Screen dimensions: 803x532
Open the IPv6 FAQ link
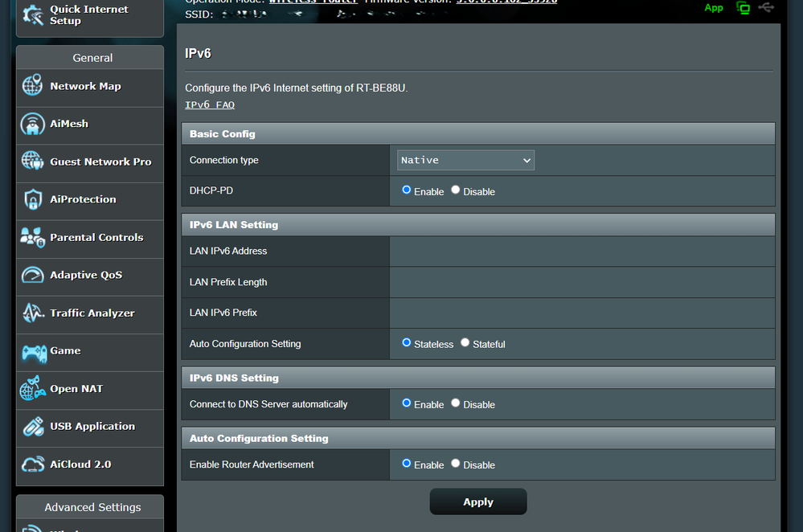(x=210, y=105)
